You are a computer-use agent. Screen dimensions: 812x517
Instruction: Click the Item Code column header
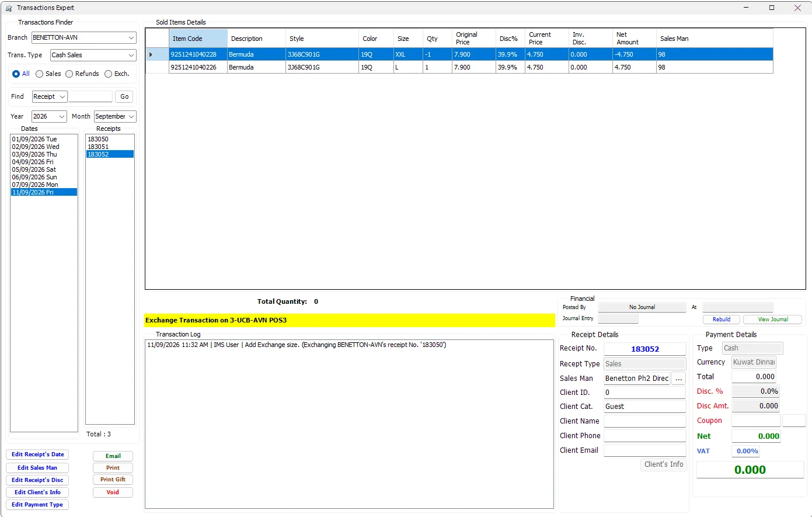pyautogui.click(x=198, y=39)
